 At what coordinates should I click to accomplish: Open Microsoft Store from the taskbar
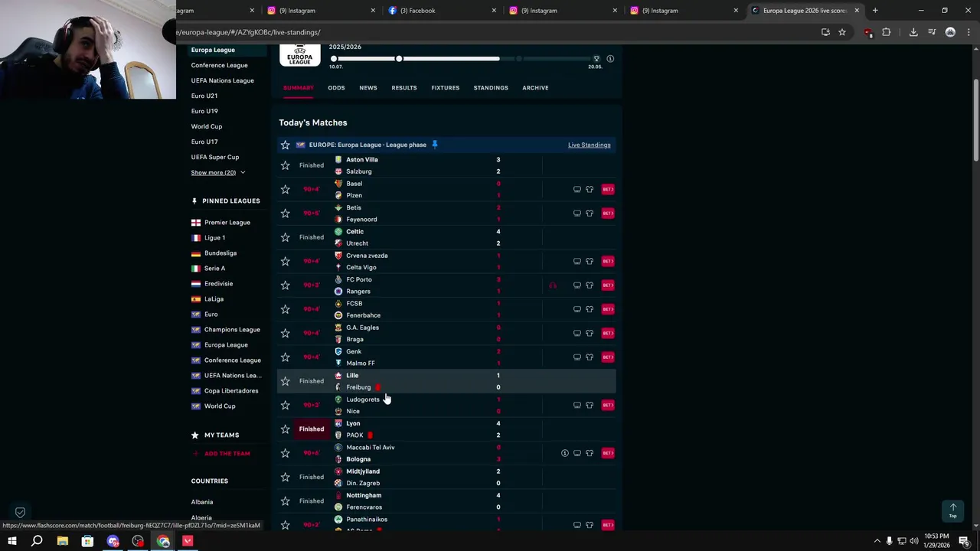click(x=87, y=541)
